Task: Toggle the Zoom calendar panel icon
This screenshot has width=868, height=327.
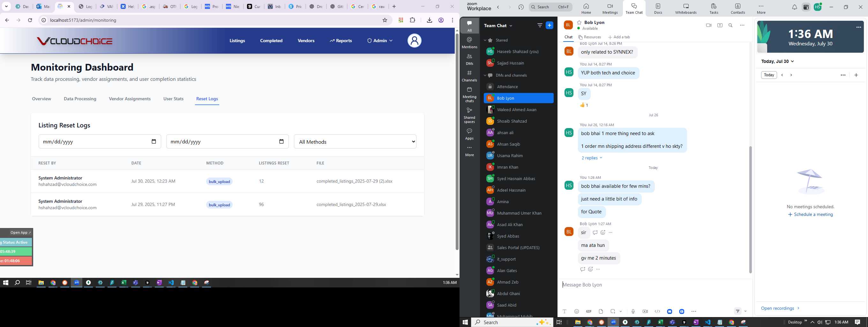Action: (x=806, y=7)
